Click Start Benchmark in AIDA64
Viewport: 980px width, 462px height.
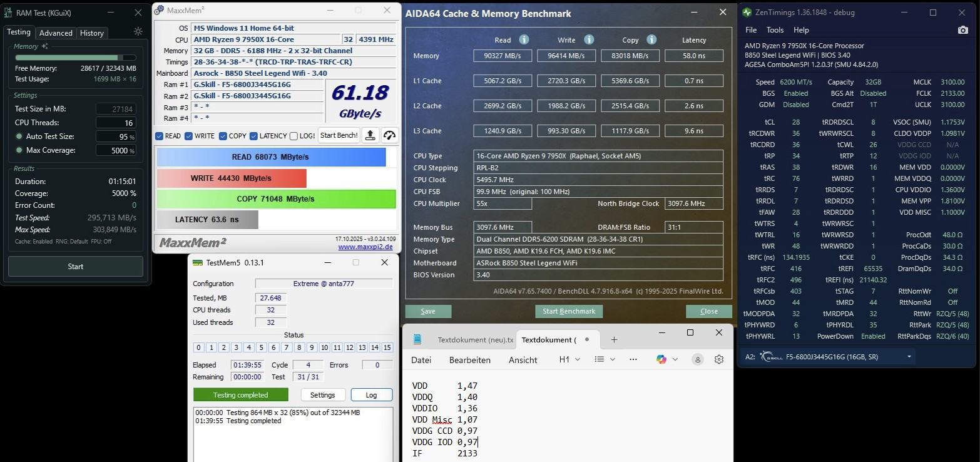[x=569, y=311]
